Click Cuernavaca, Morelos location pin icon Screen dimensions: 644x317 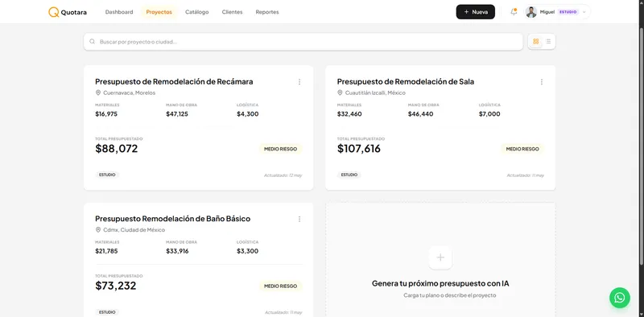98,93
